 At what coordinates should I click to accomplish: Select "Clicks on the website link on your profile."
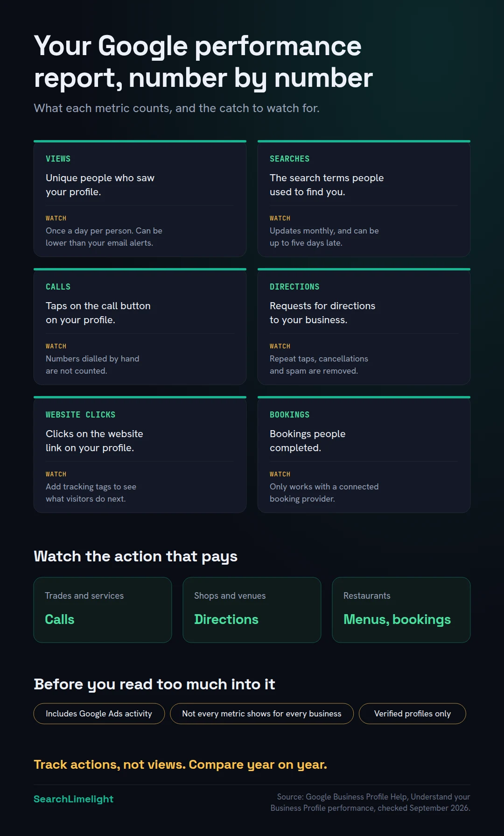94,441
